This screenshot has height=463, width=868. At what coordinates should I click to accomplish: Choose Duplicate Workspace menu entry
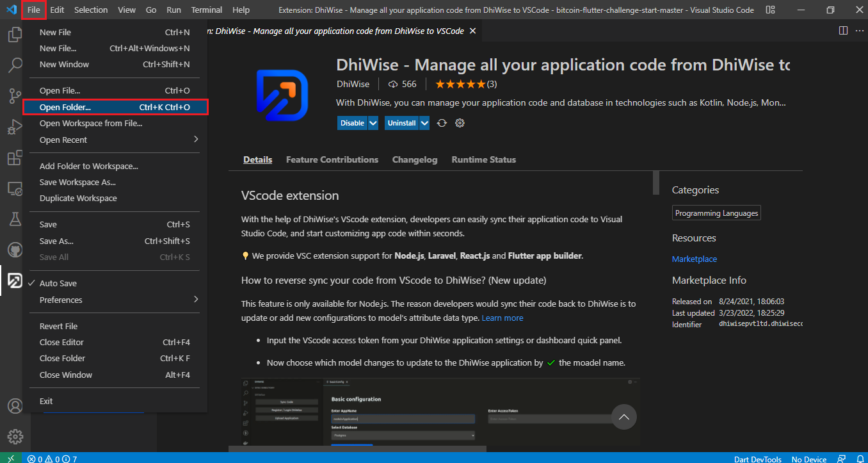tap(115, 198)
